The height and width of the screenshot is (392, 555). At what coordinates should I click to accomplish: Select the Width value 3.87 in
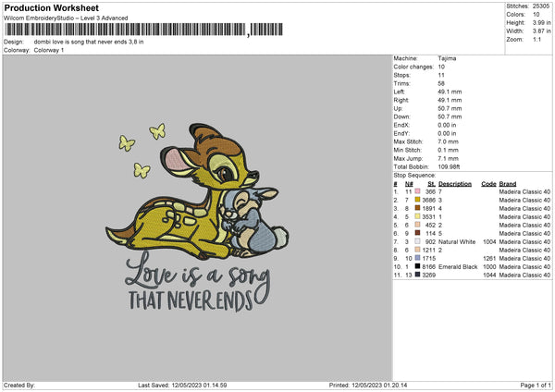tap(541, 31)
